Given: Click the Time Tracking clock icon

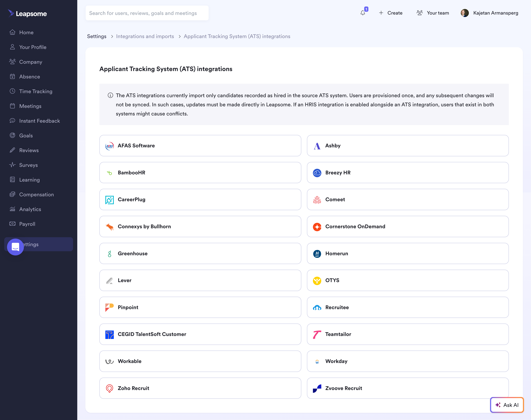Looking at the screenshot, I should click(x=12, y=91).
